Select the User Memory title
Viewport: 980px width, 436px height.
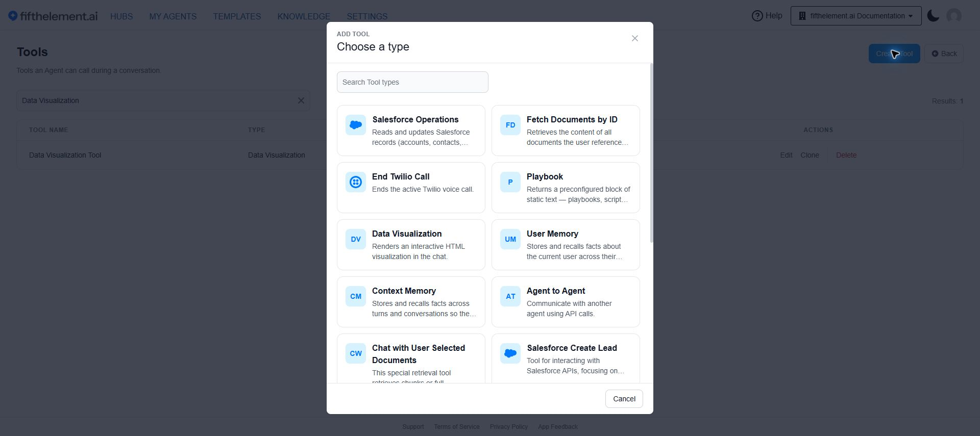[x=552, y=234]
